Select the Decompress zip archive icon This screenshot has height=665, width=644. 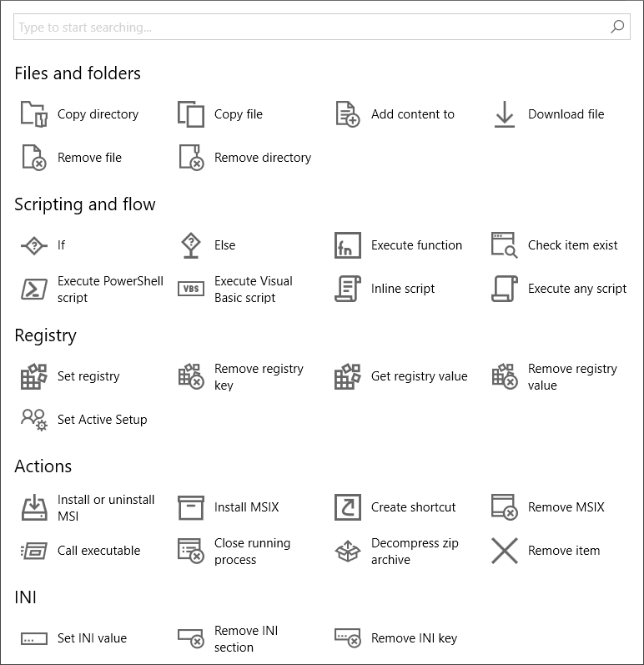tap(347, 551)
